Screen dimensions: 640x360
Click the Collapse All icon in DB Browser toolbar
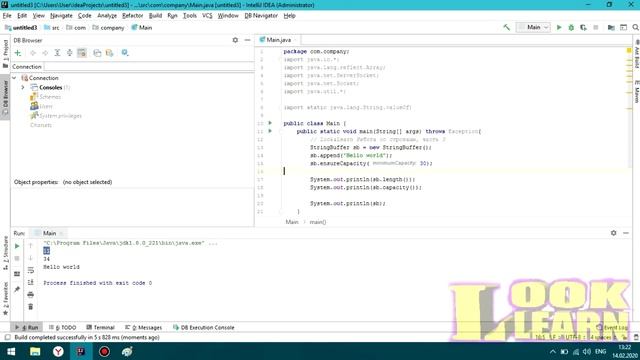69,53
